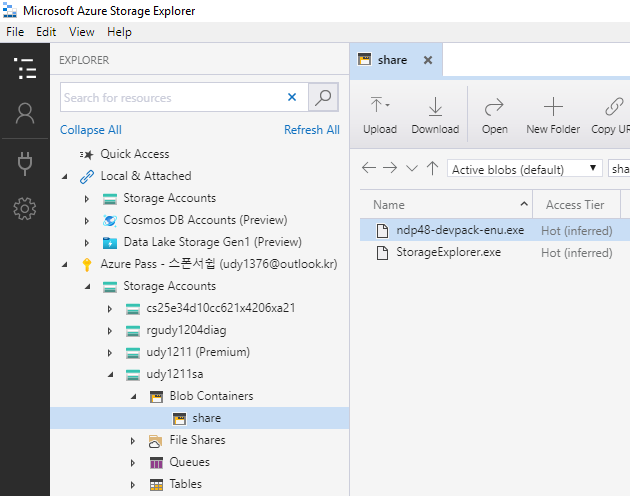Expand Storage Accounts under Local & Attached
The image size is (630, 496).
[87, 199]
